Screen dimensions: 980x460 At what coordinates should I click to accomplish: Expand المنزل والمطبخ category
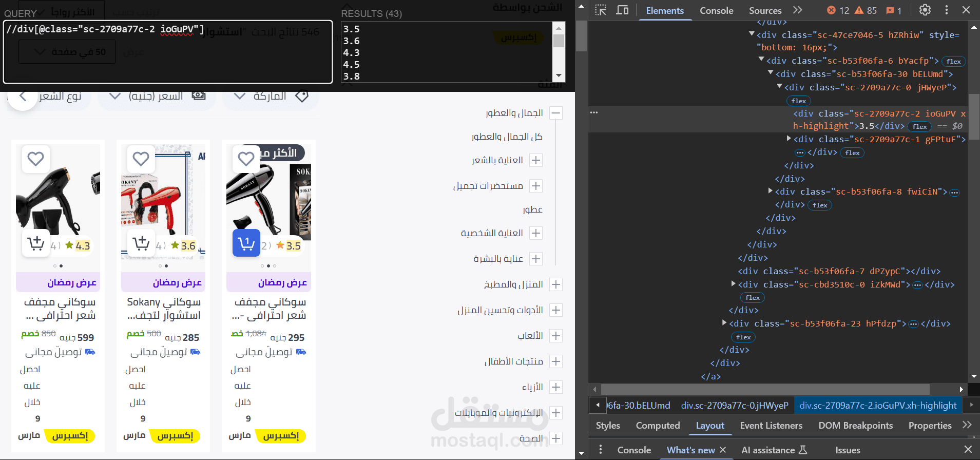pos(556,284)
